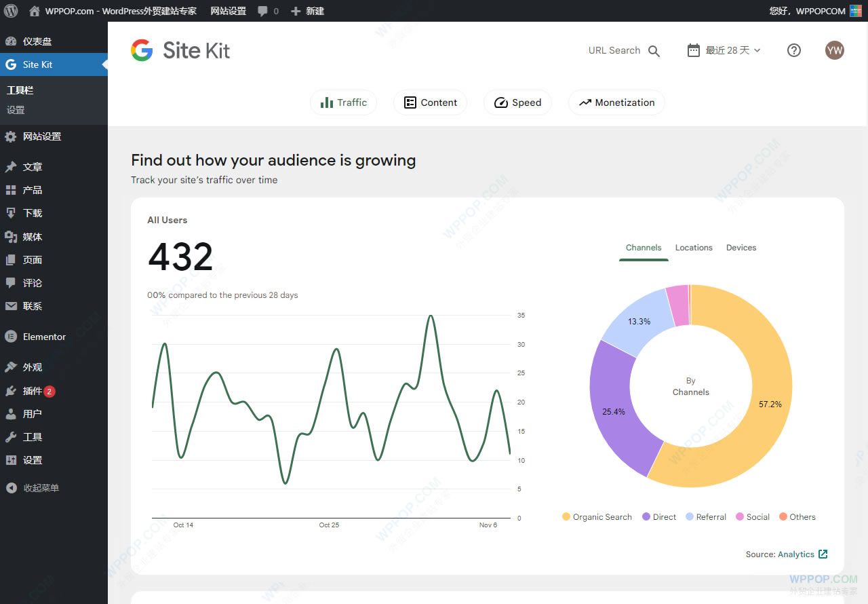Click the media icon for 媒体

click(11, 237)
